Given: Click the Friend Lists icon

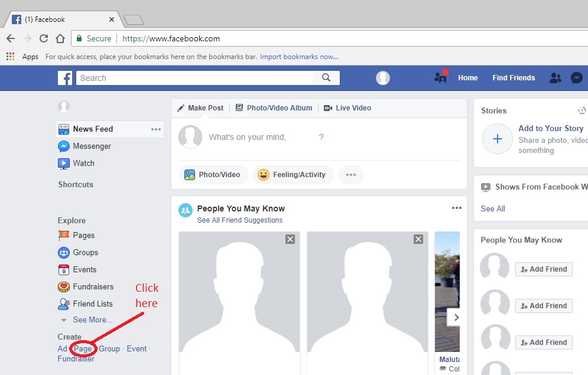Looking at the screenshot, I should pos(64,304).
